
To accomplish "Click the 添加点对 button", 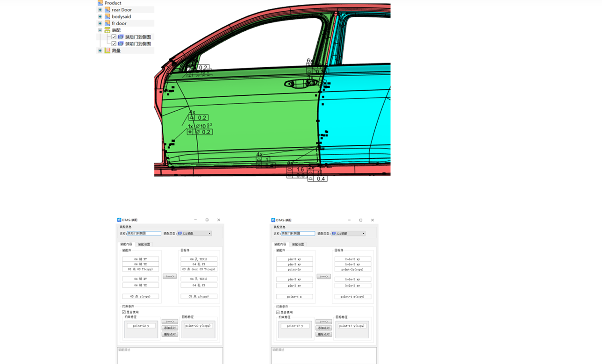I will point(169,328).
